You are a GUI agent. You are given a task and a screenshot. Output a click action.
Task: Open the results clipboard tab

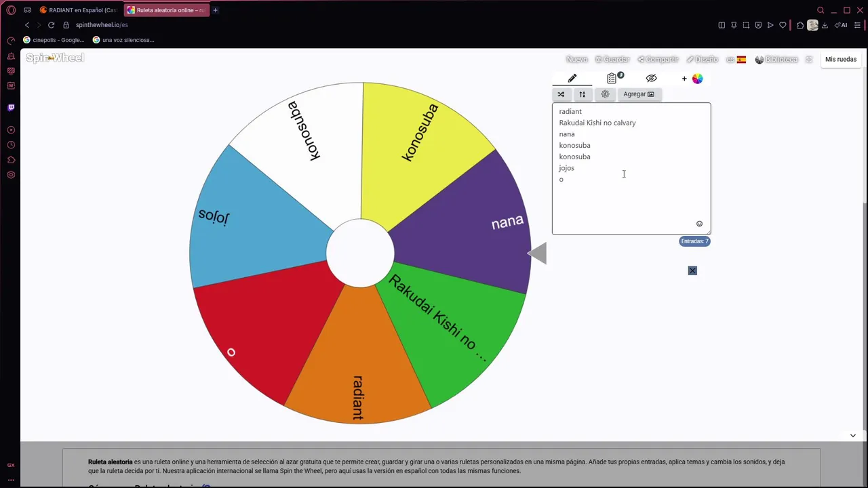(612, 79)
